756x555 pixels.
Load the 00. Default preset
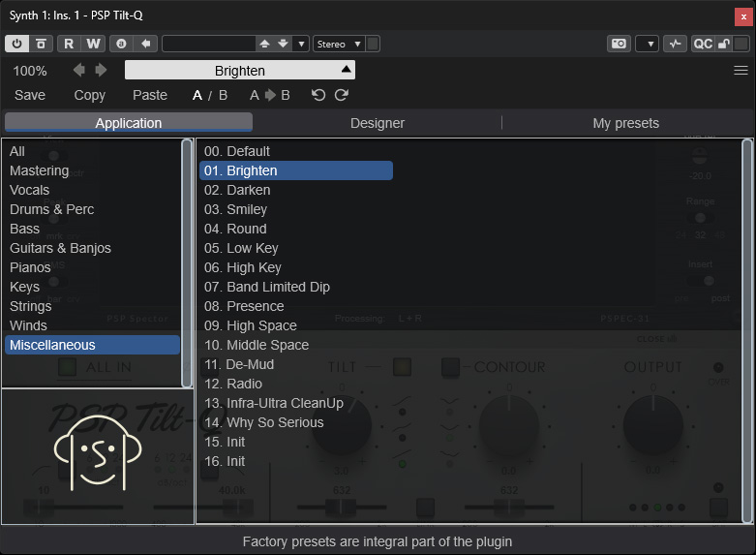pos(296,151)
